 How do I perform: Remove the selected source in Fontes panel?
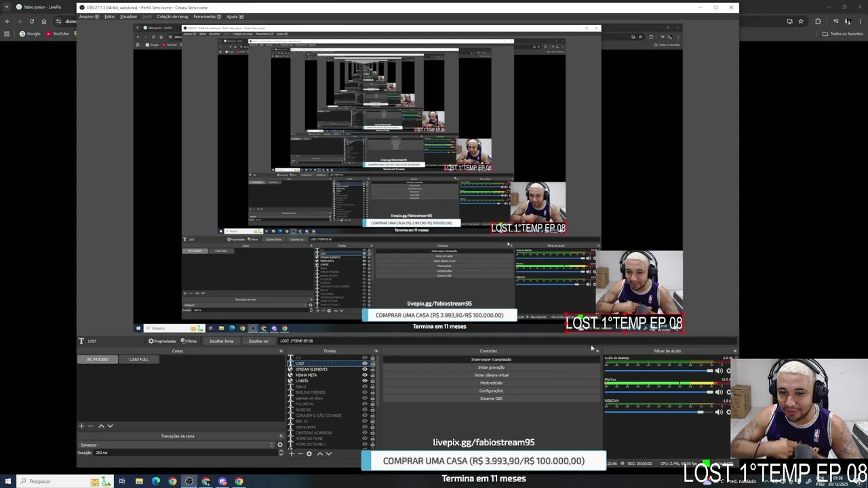click(x=300, y=453)
